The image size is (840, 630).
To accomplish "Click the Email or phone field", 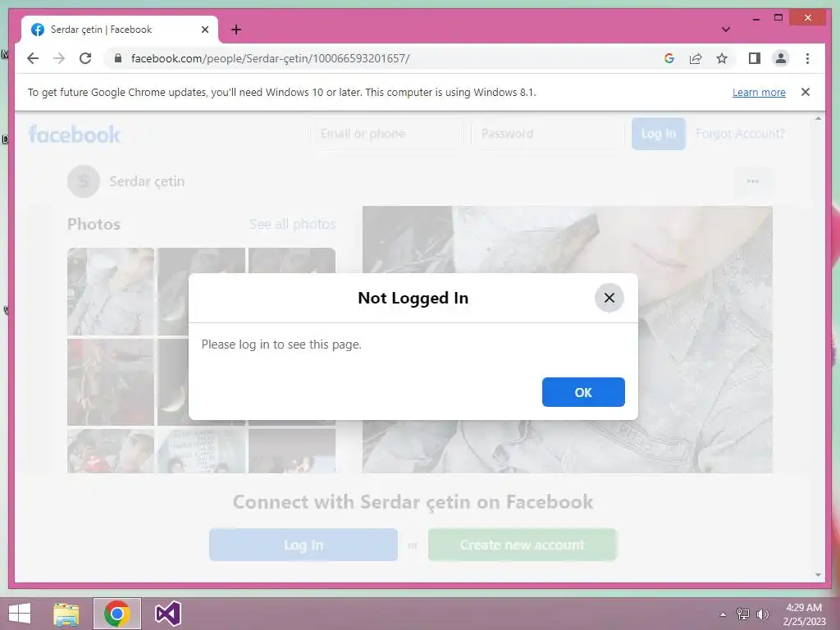I will coord(387,134).
